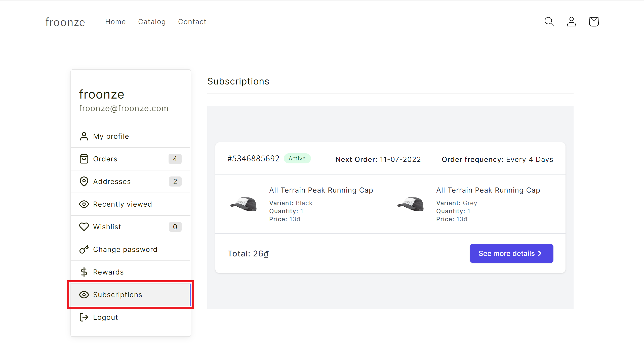Open the shopping cart icon
The image size is (644, 362).
click(594, 22)
